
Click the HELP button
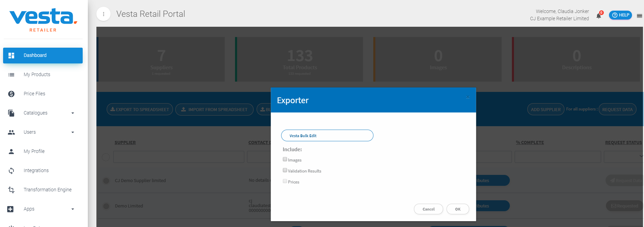click(x=620, y=15)
